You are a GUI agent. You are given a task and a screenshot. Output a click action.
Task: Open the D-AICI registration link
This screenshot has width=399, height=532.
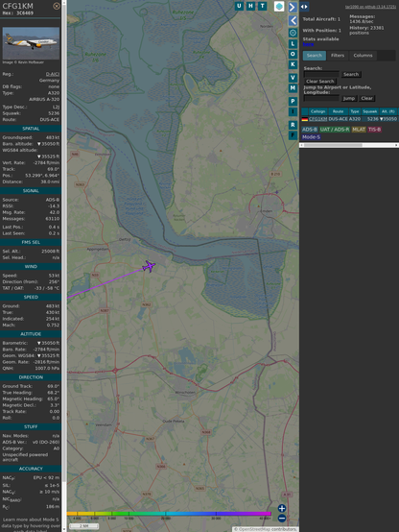(x=53, y=74)
